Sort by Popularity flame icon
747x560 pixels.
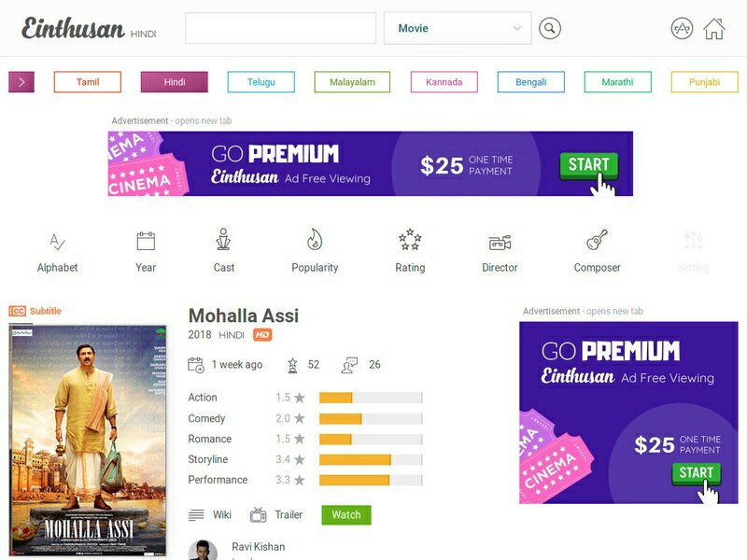coord(315,240)
